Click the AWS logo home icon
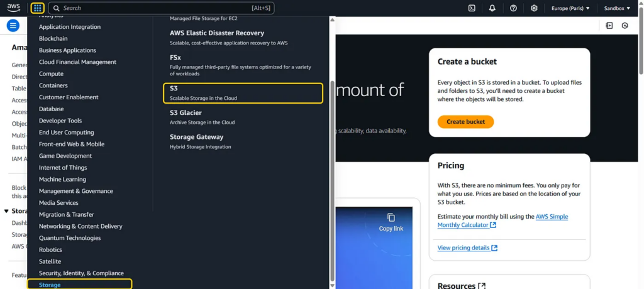Screen dimensions: 644x289 (x=14, y=8)
